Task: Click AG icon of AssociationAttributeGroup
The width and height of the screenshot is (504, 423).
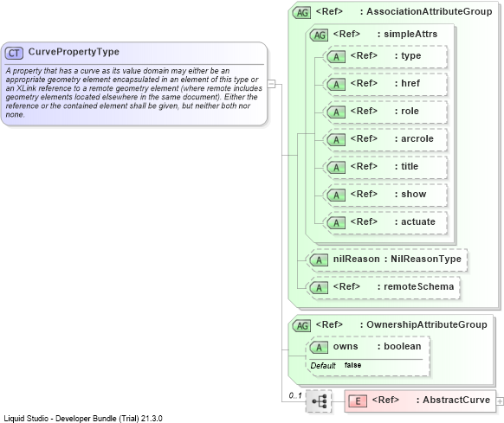Action: [302, 12]
